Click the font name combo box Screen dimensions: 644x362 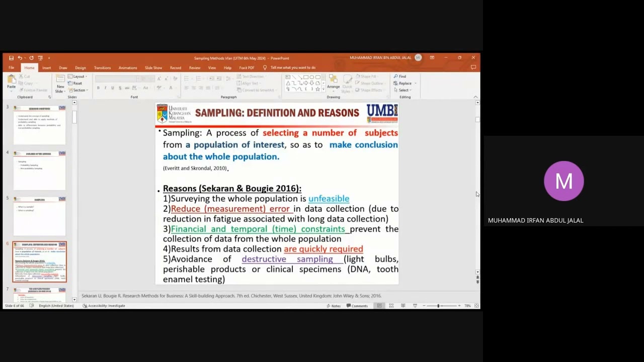(117, 79)
